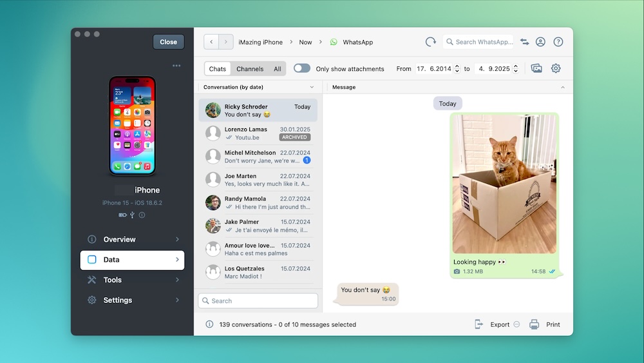Click the unread badge on Michel Mitchelson chat

[307, 161]
